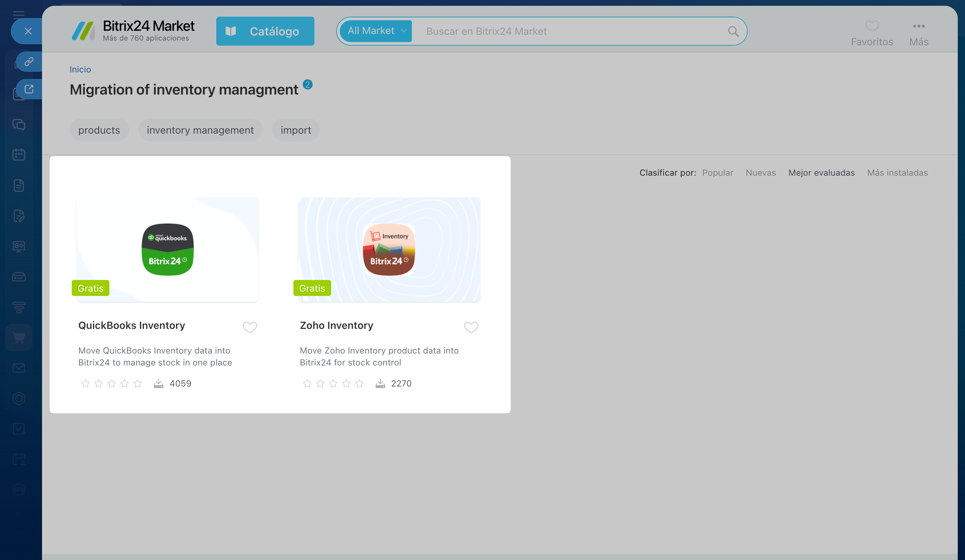This screenshot has width=965, height=560.
Task: Open the Zoho Inventory title link
Action: (x=336, y=325)
